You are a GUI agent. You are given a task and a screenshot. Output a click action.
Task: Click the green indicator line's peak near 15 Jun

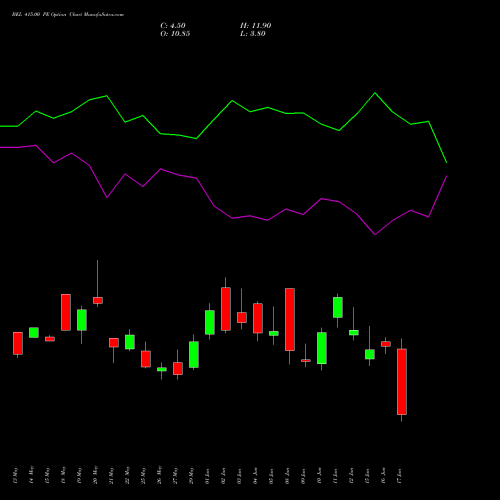point(375,93)
